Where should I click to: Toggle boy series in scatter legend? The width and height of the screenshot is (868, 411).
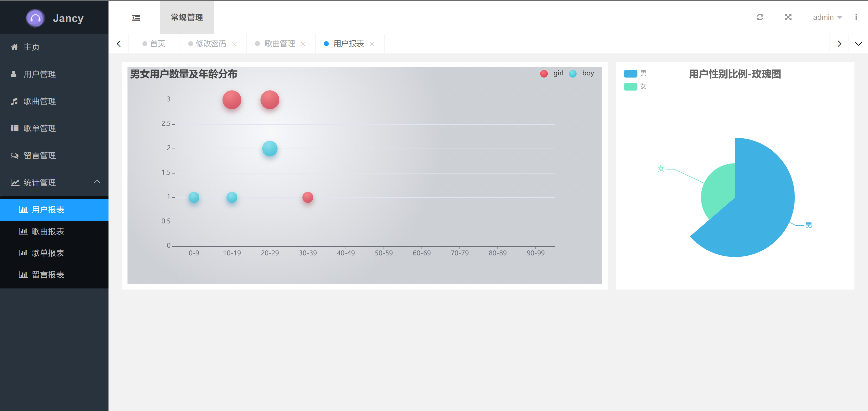coord(581,73)
